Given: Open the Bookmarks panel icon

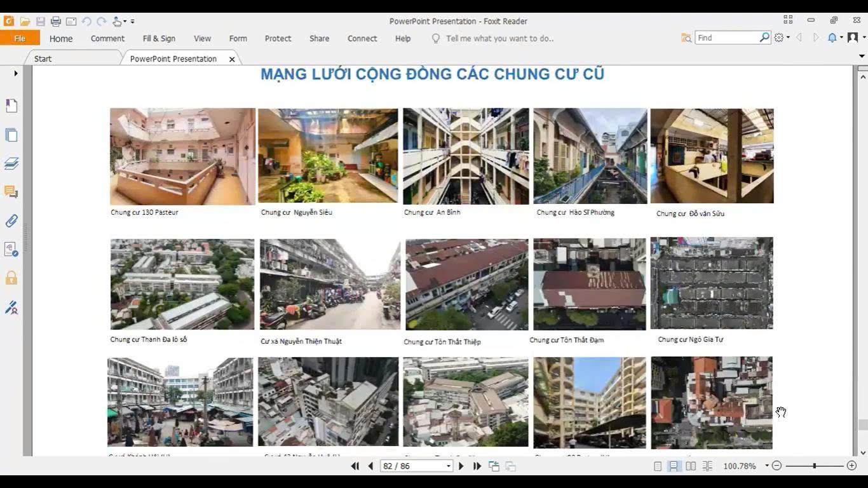Looking at the screenshot, I should 11,106.
